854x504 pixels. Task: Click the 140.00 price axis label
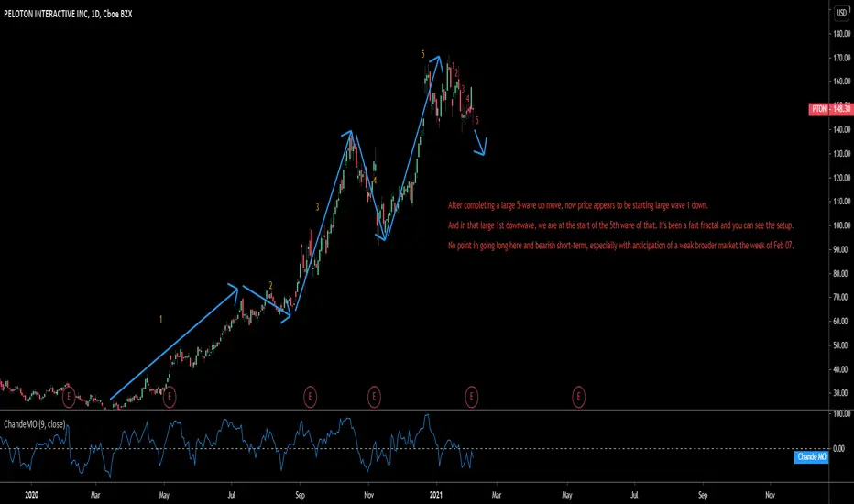[x=841, y=130]
